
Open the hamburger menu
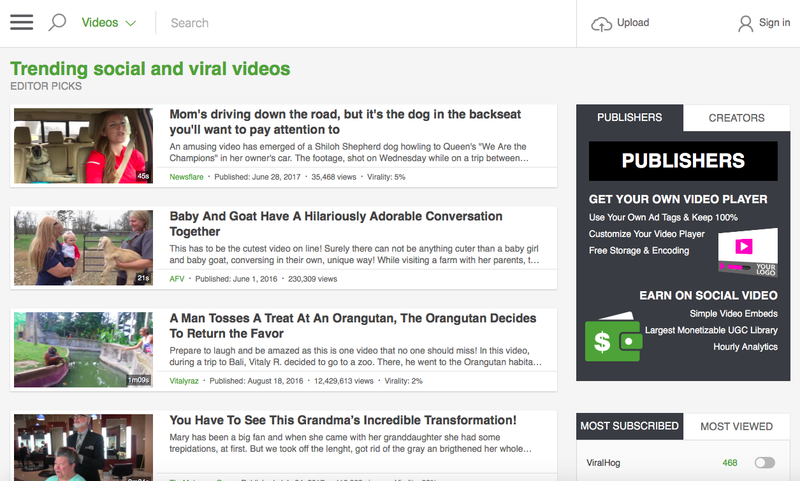point(21,22)
